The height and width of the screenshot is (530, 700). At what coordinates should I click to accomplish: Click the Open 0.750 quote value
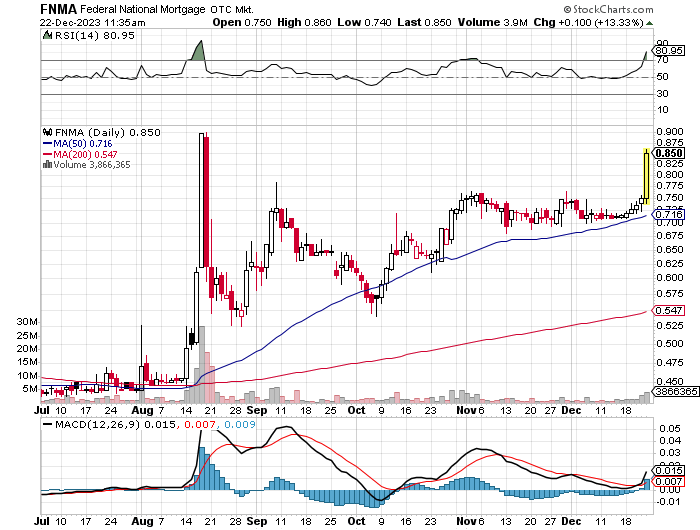tap(242, 22)
